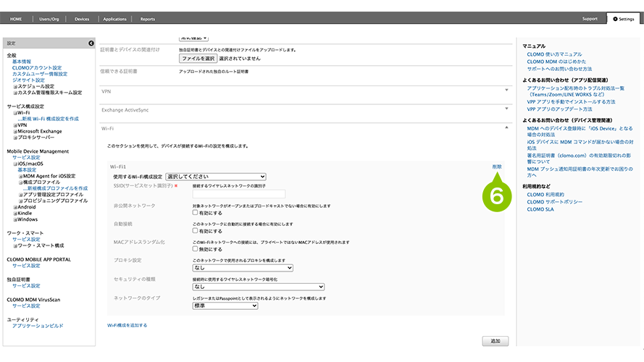This screenshot has width=644, height=362.
Task: Expand the Android tree node
Action: [15, 207]
